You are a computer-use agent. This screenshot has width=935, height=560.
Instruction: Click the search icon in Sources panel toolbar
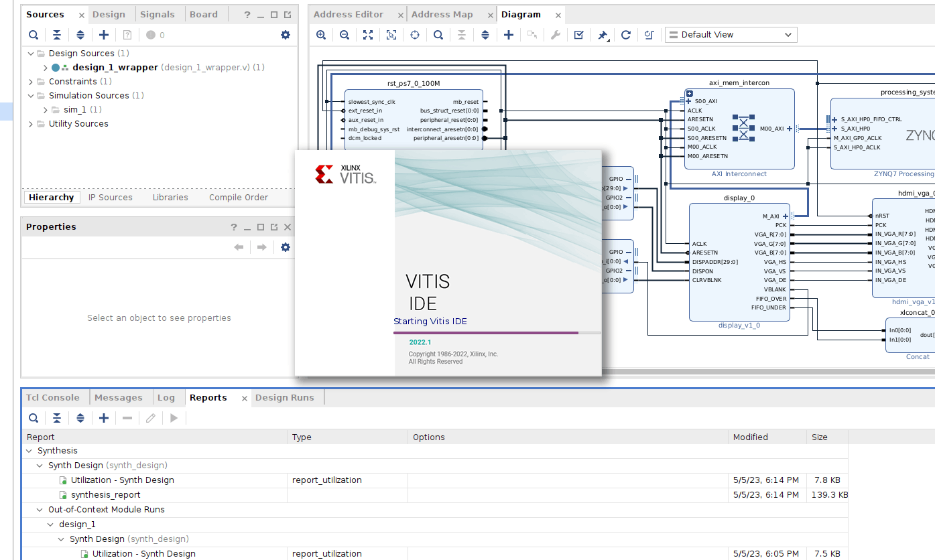coord(34,35)
